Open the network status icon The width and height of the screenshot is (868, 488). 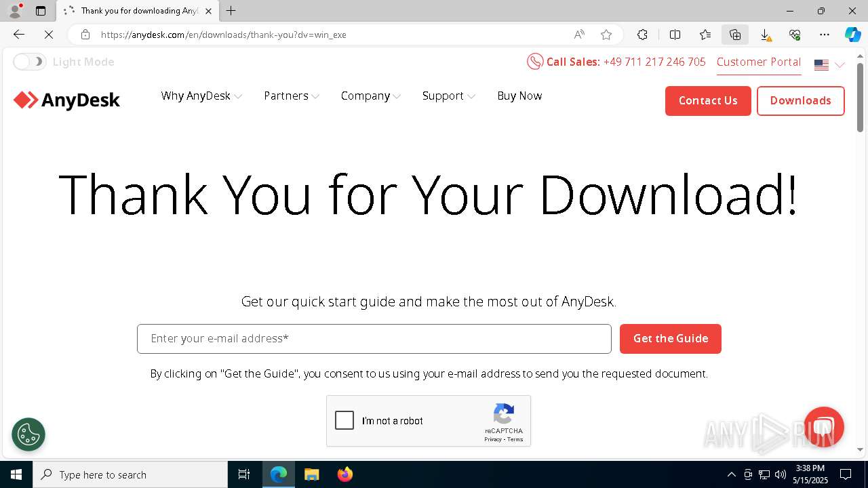[x=764, y=474]
